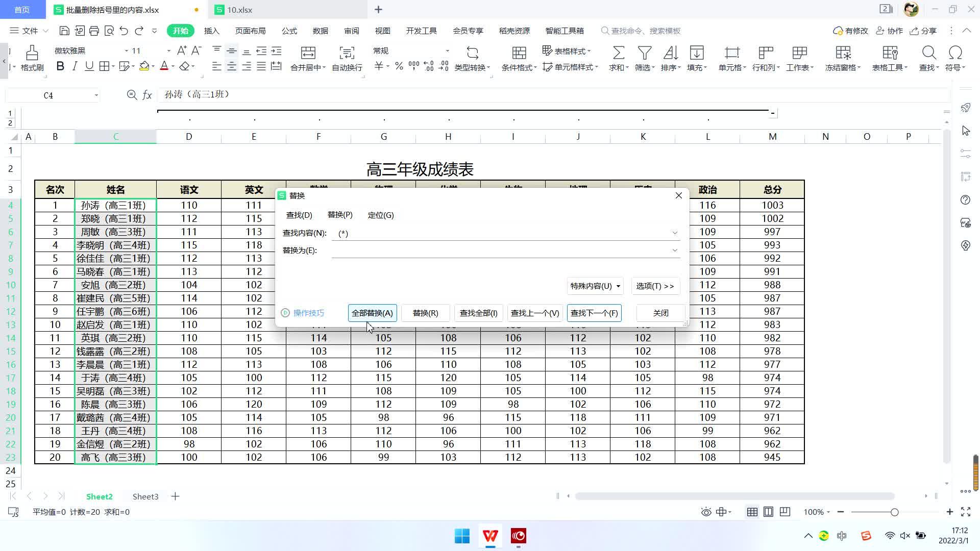Click the稻壳资源 menu item
980x551 pixels.
[514, 31]
